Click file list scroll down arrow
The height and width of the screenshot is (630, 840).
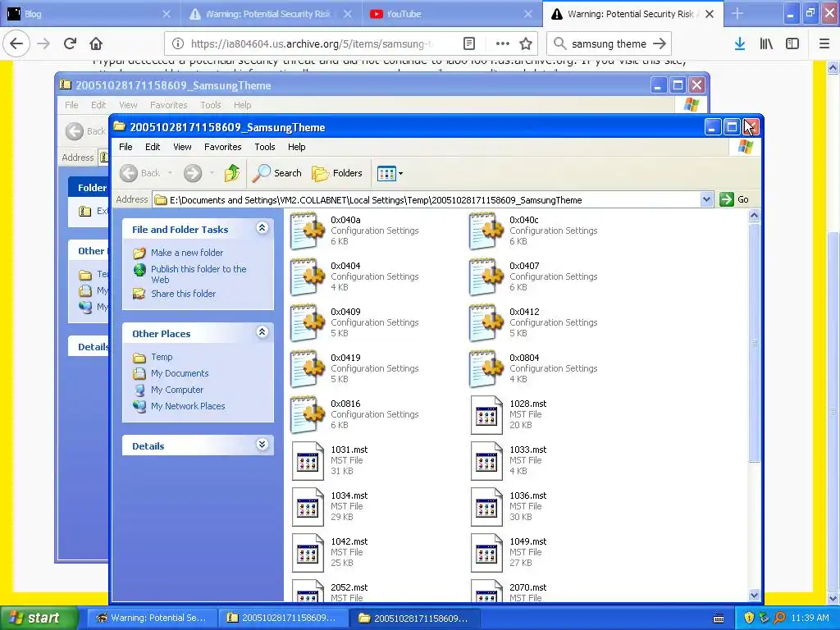[x=755, y=595]
